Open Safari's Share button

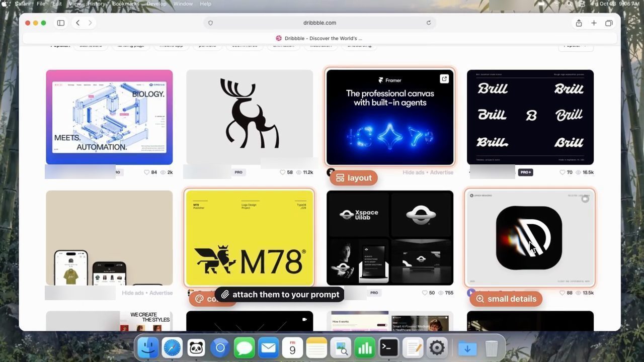[579, 23]
